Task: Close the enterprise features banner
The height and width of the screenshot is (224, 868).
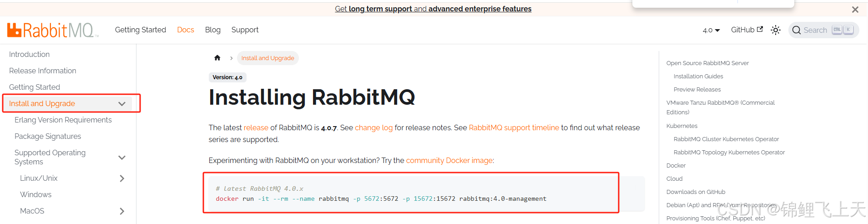Action: click(x=855, y=10)
